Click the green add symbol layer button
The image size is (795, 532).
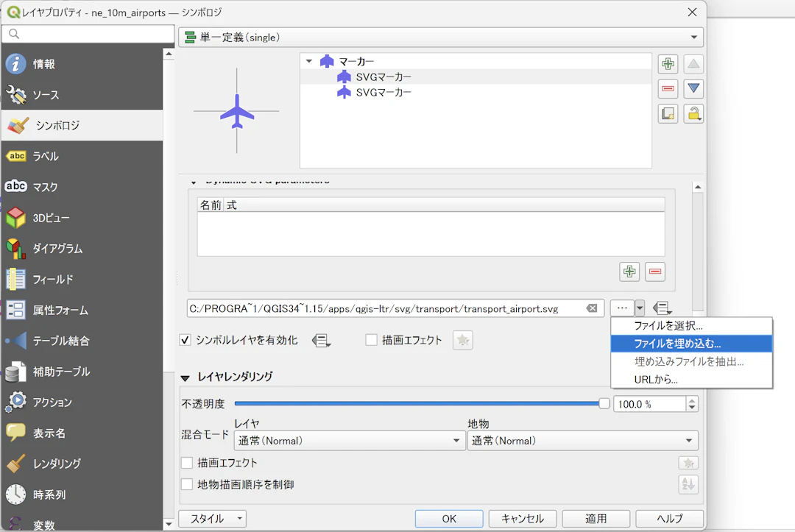tap(668, 64)
